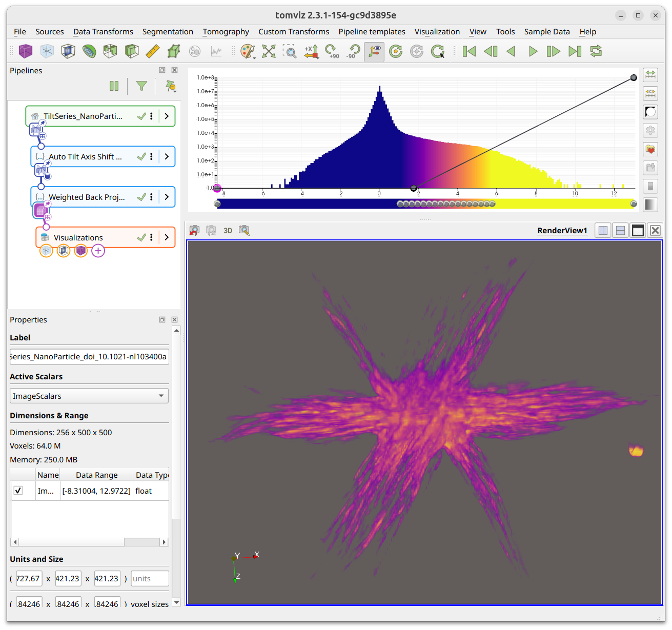The width and height of the screenshot is (672, 630).
Task: Select the Volume module under Visualizations
Action: point(81,251)
